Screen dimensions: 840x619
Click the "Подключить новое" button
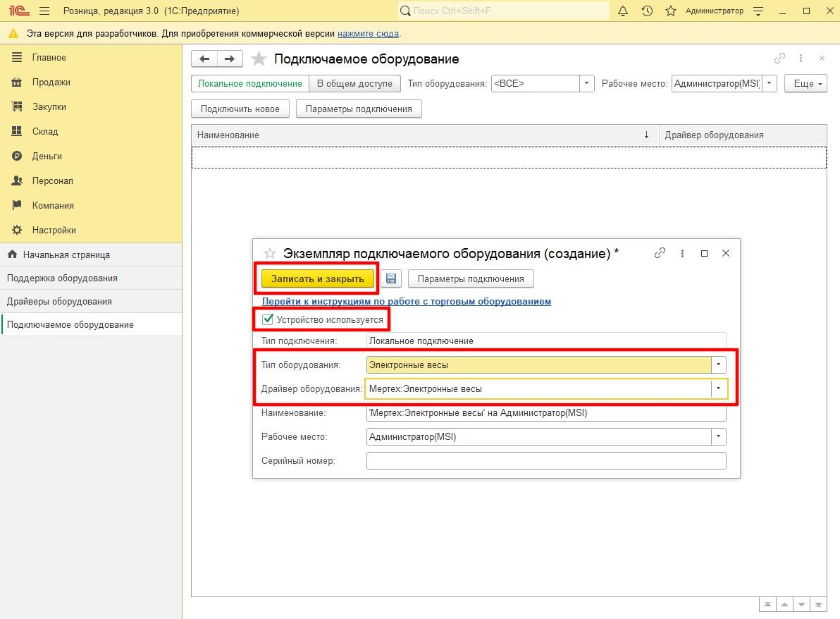[240, 109]
